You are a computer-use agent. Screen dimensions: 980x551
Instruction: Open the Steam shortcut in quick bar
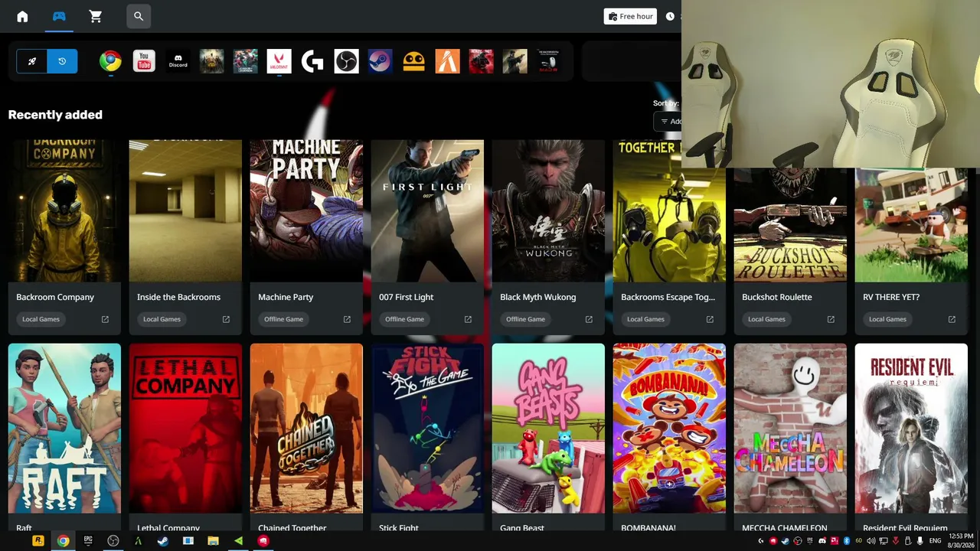381,61
